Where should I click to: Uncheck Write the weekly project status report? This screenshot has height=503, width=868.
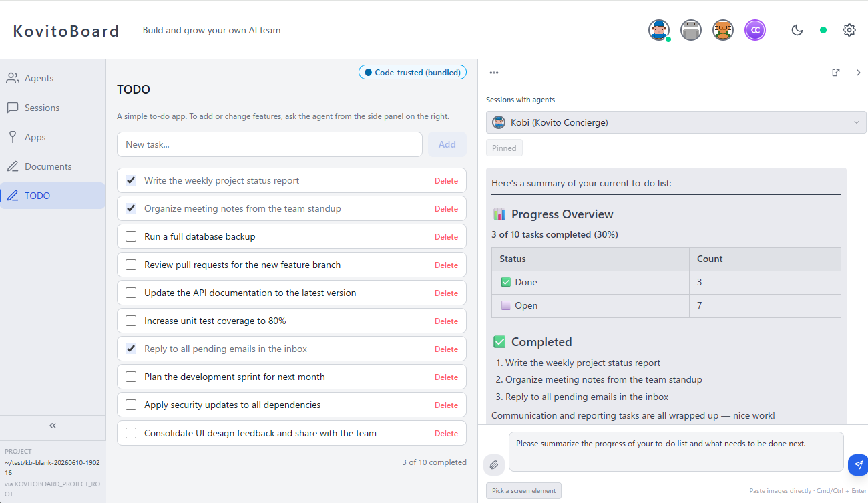[131, 180]
